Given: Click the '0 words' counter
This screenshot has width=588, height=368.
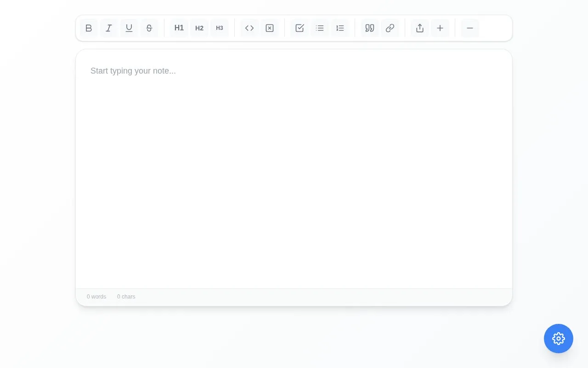Looking at the screenshot, I should 96,297.
